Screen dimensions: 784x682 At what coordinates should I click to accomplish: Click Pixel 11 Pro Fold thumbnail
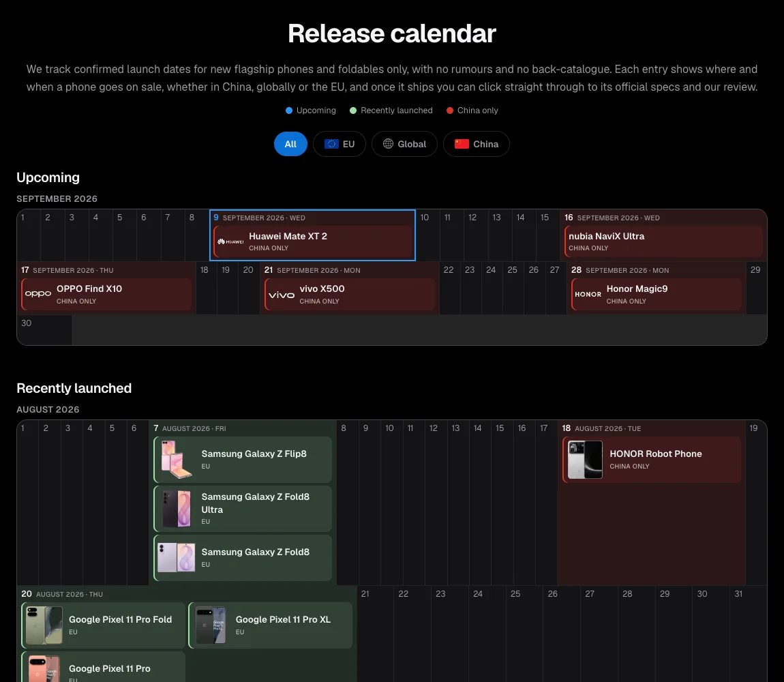pyautogui.click(x=44, y=625)
